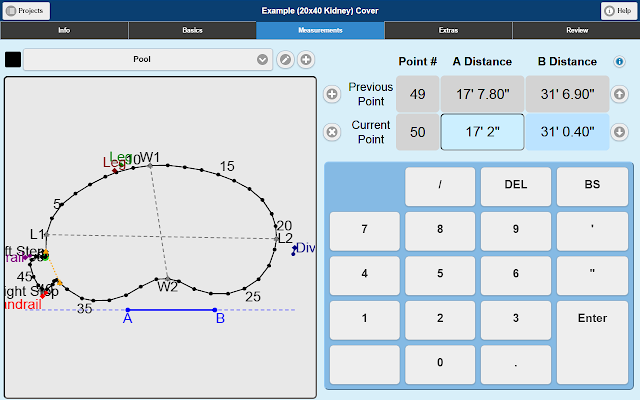Select the Current Point A Distance field

[482, 132]
